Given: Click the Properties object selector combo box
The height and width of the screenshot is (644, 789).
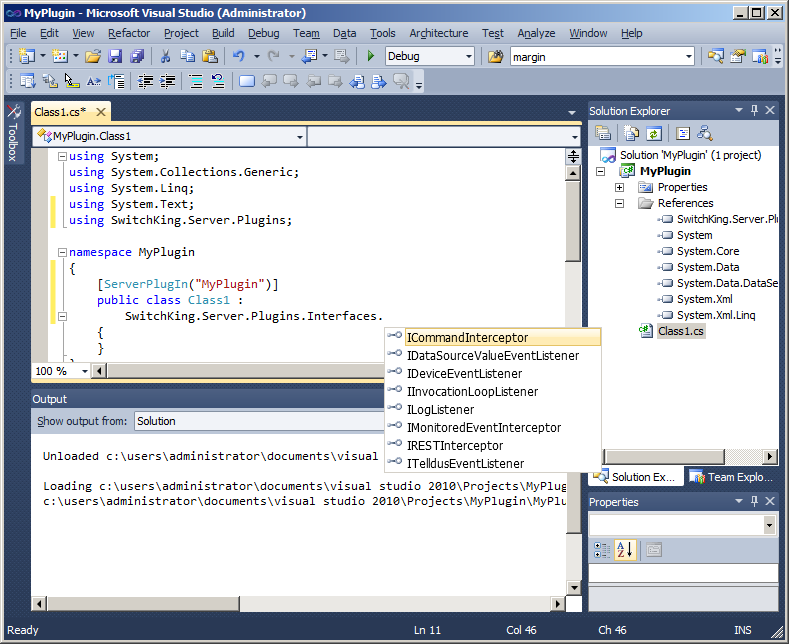Looking at the screenshot, I should [x=682, y=525].
